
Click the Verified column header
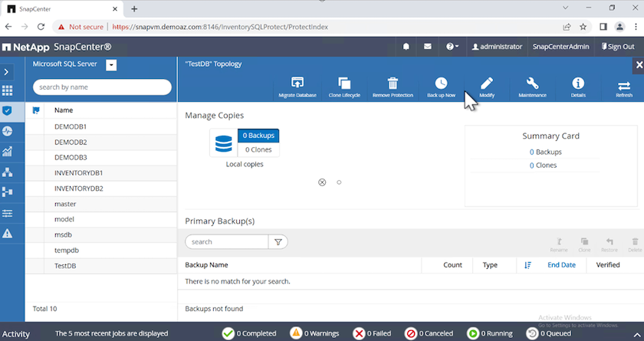pyautogui.click(x=608, y=265)
